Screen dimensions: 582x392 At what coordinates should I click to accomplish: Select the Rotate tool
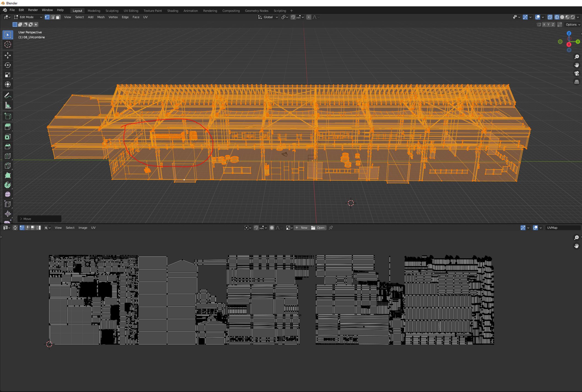coord(8,65)
